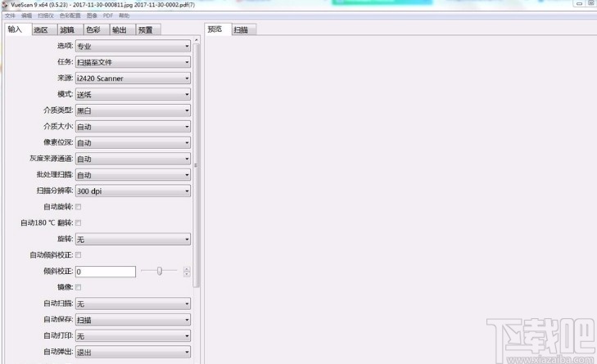Enable the 自动倾斜校正 checkbox
This screenshot has width=597, height=364.
click(x=78, y=255)
